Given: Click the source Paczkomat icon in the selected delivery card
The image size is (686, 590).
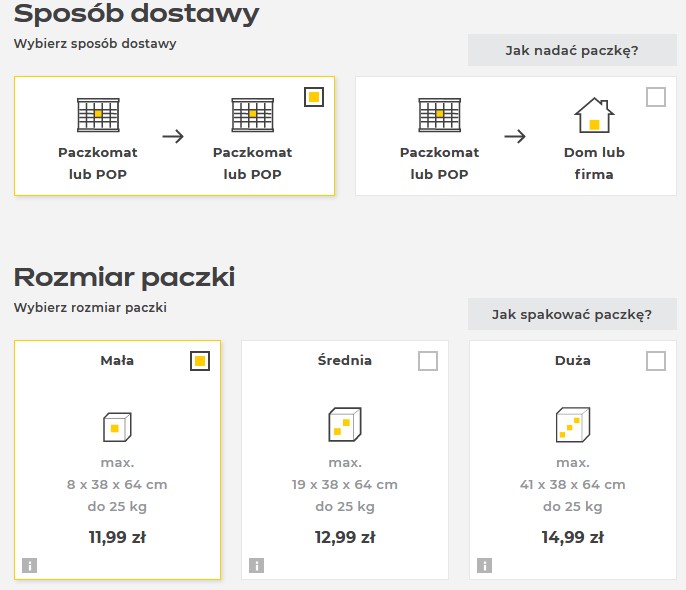Looking at the screenshot, I should pyautogui.click(x=98, y=115).
